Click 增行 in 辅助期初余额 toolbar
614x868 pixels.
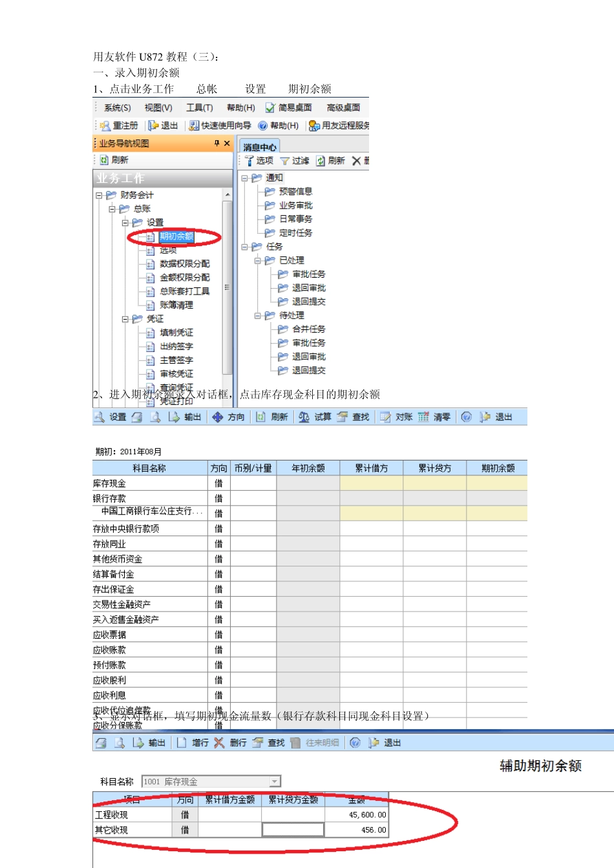pos(193,743)
